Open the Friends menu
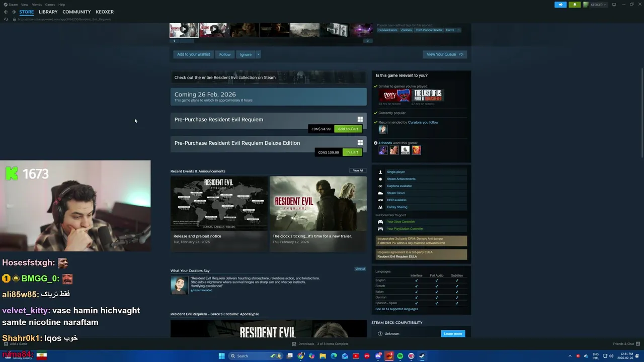644x362 pixels. click(37, 5)
